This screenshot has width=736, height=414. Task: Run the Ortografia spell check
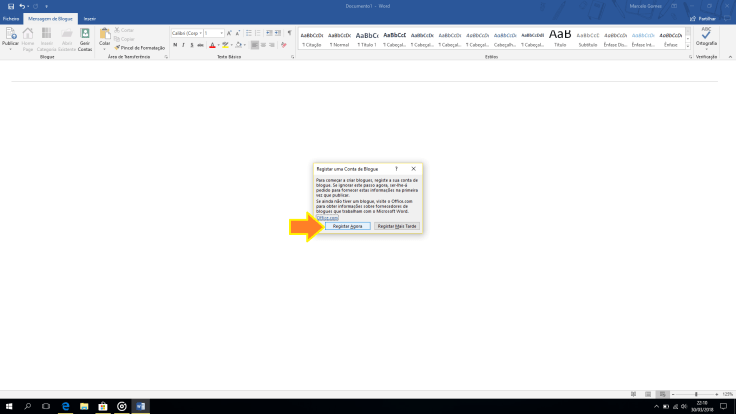(x=707, y=38)
